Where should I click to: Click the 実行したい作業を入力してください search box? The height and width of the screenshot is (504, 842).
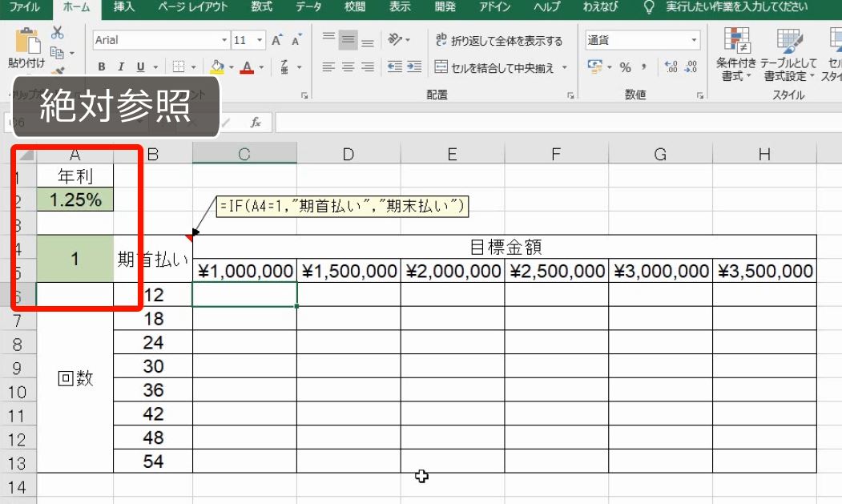pos(737,7)
